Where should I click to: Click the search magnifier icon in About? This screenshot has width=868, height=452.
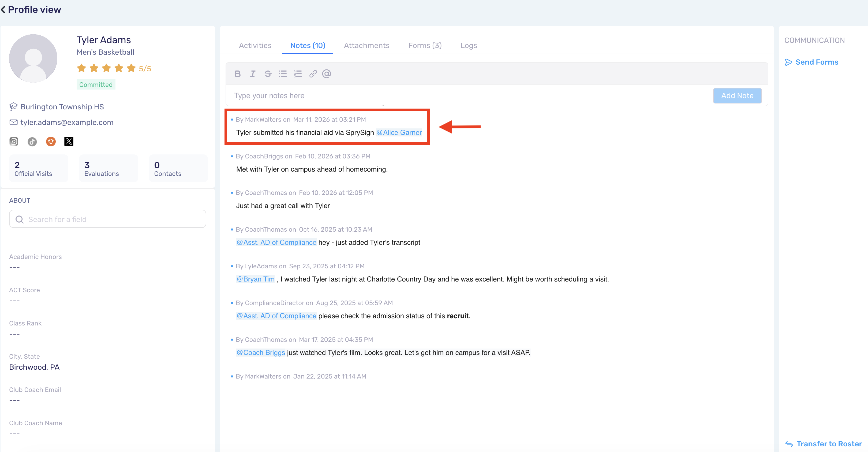coord(20,219)
